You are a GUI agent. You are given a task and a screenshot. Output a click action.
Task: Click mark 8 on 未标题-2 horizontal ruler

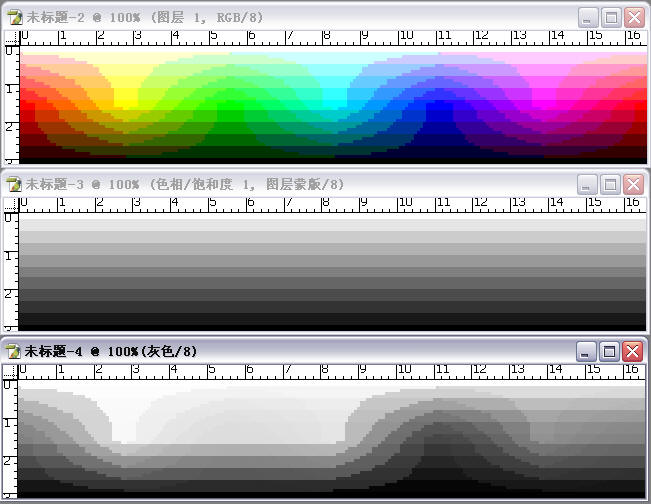click(326, 36)
